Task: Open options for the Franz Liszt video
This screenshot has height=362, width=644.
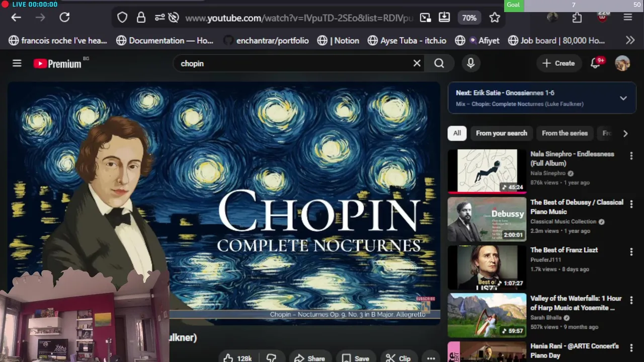Action: (x=631, y=252)
